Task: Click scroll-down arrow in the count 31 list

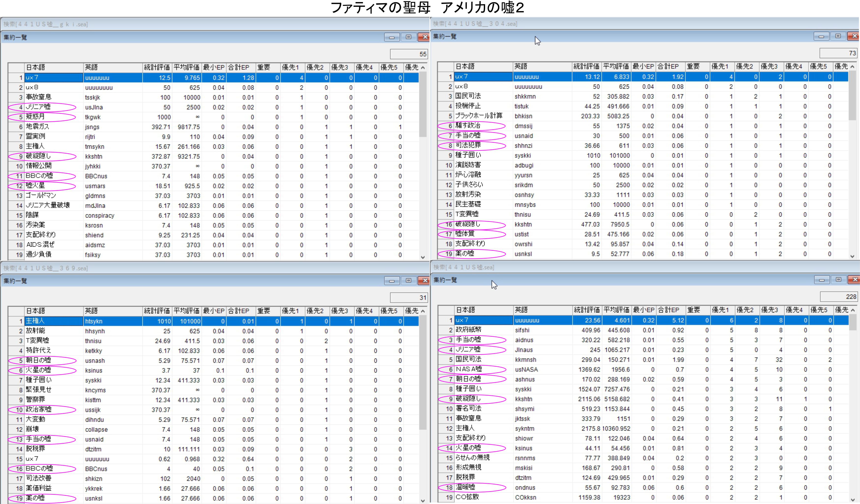Action: pyautogui.click(x=423, y=501)
